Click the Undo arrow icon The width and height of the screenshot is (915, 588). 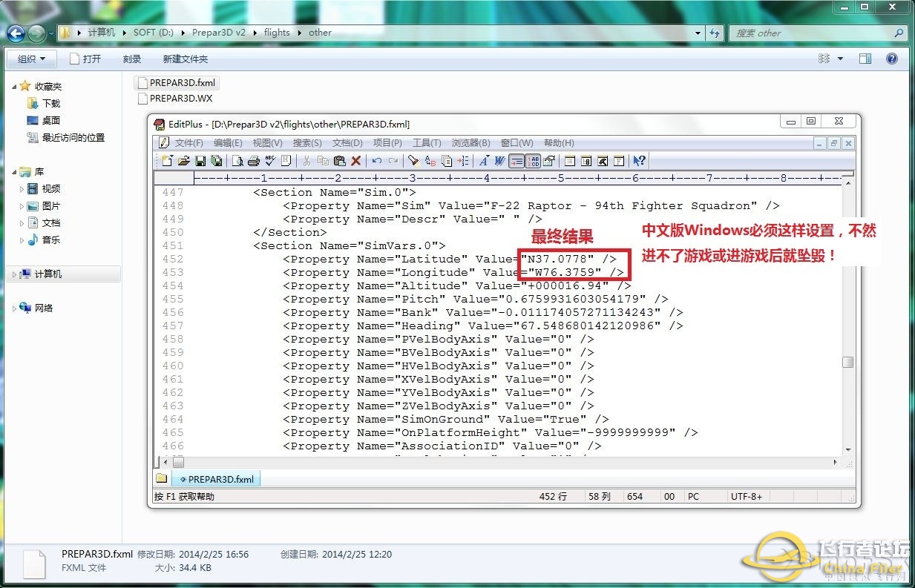click(x=377, y=161)
